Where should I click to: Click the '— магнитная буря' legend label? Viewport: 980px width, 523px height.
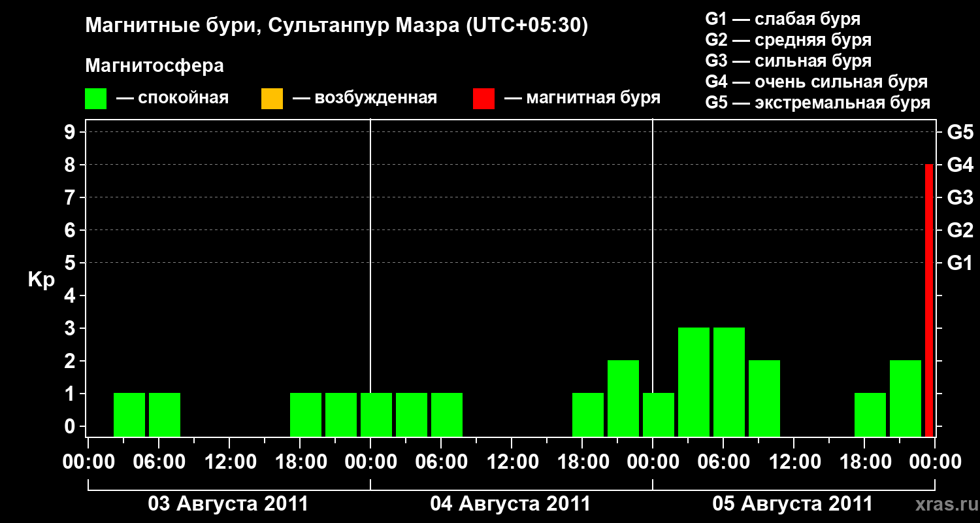[582, 99]
